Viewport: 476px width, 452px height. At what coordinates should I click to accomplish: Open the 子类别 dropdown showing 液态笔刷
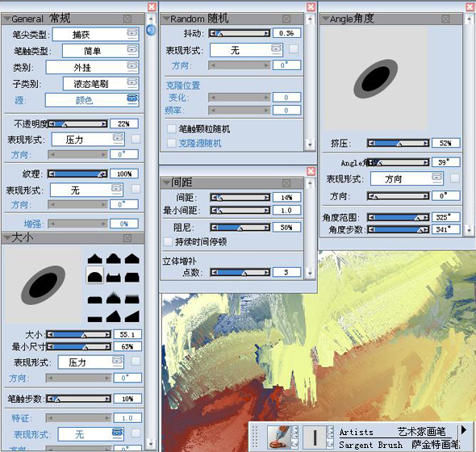[101, 83]
